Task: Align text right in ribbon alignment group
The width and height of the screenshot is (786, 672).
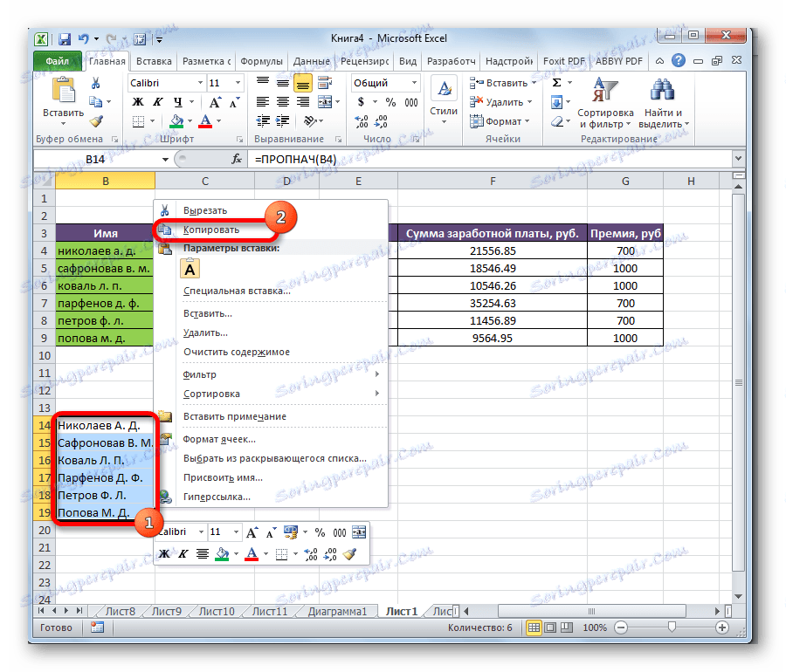Action: click(x=303, y=102)
